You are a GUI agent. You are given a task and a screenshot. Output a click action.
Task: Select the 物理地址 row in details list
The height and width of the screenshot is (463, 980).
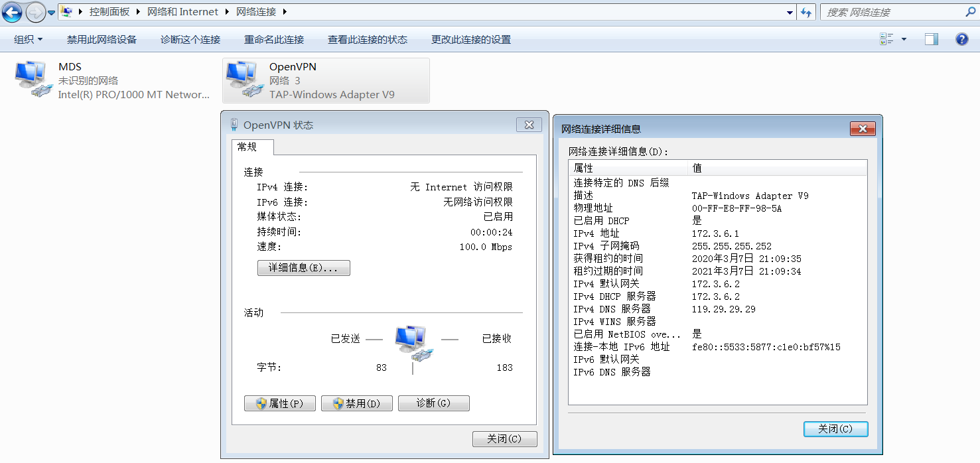(718, 208)
